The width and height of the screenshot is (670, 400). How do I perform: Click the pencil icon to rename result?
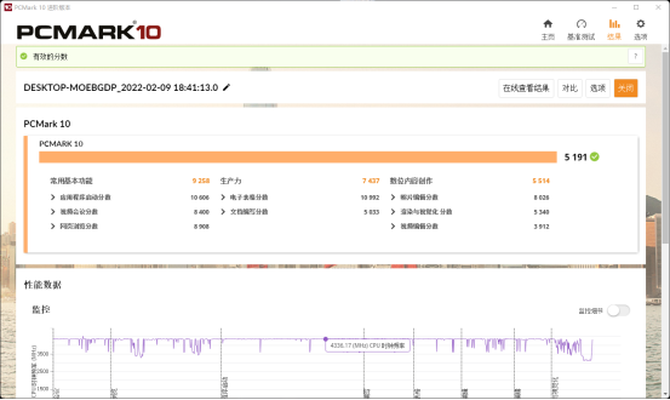coord(227,88)
